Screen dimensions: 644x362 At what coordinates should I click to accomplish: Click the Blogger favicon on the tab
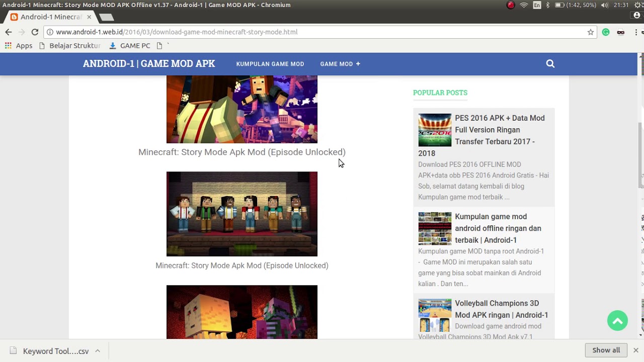click(x=14, y=17)
